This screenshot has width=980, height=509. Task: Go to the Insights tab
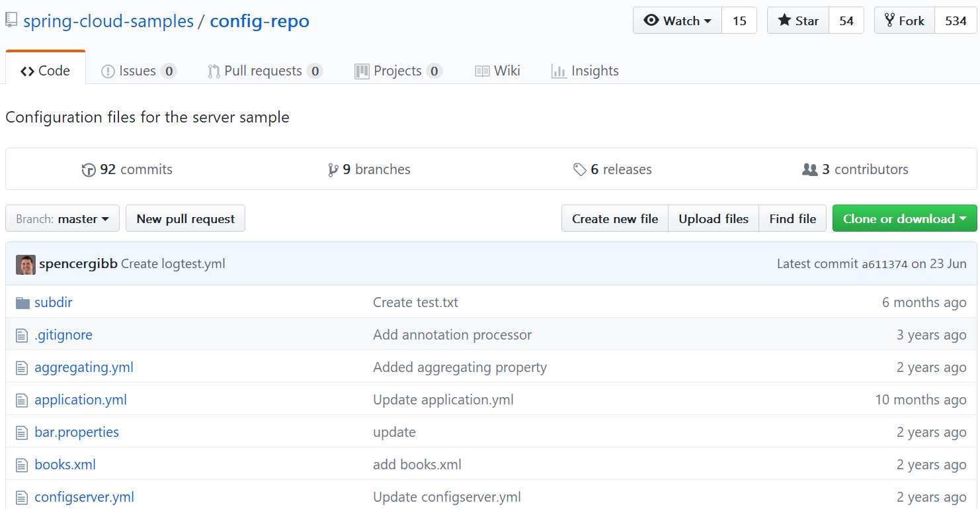[585, 71]
